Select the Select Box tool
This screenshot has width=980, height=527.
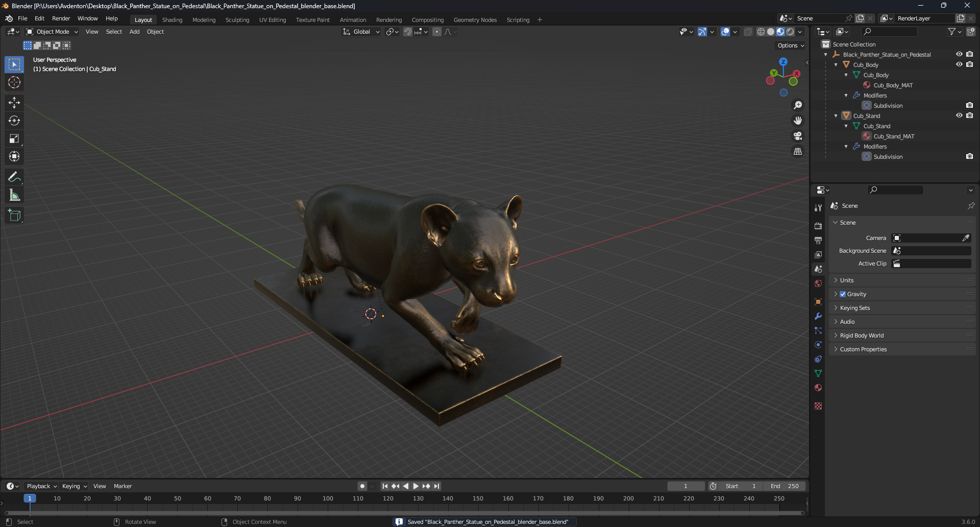[x=14, y=64]
